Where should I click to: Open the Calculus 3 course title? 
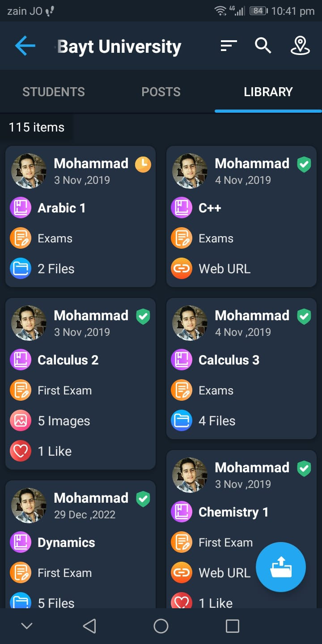click(229, 360)
